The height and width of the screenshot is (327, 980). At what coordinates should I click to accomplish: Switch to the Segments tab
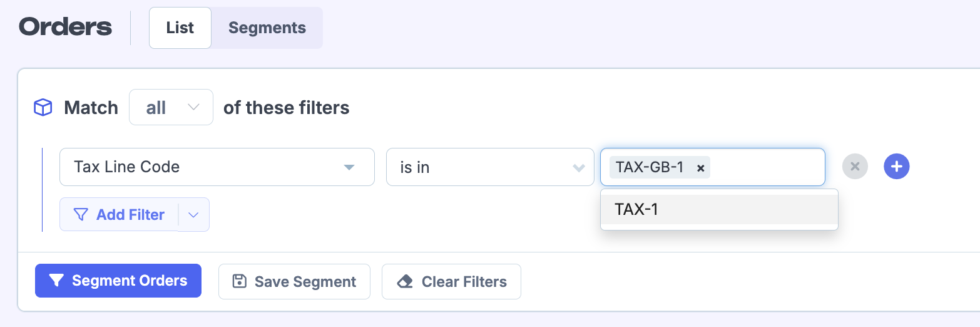[x=267, y=28]
